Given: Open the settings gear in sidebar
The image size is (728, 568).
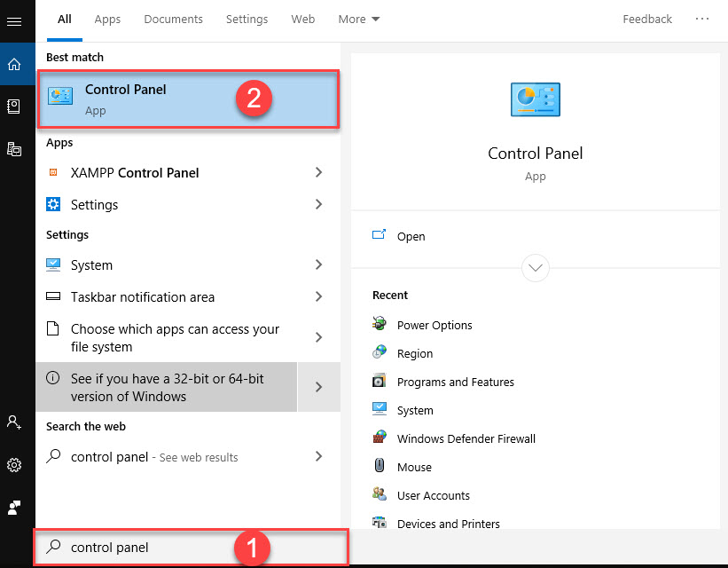Looking at the screenshot, I should [x=14, y=465].
